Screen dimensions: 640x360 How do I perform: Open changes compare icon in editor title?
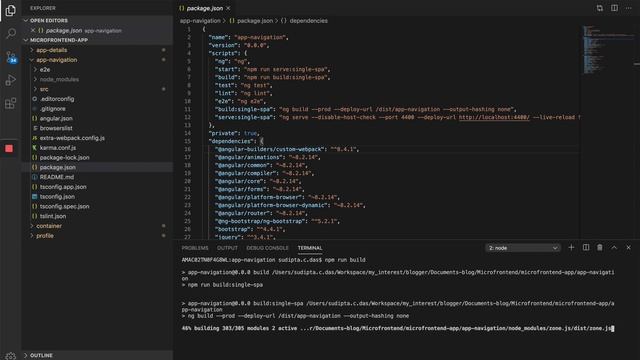pos(600,8)
